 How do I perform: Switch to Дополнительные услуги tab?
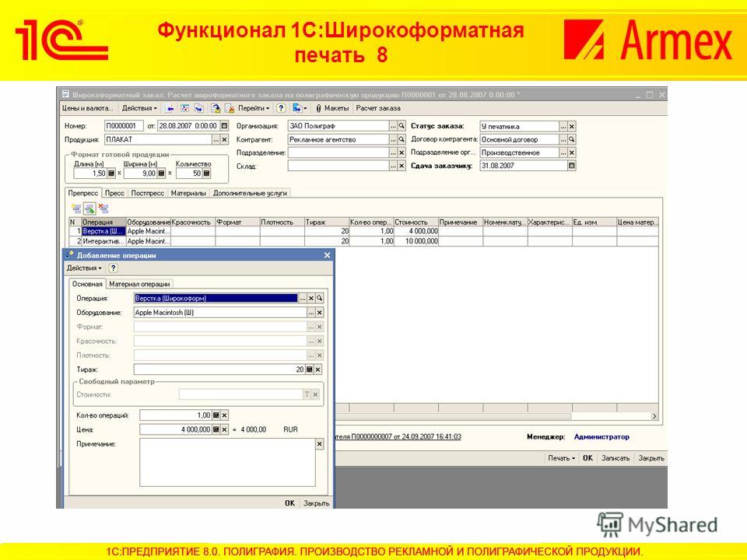pyautogui.click(x=250, y=193)
